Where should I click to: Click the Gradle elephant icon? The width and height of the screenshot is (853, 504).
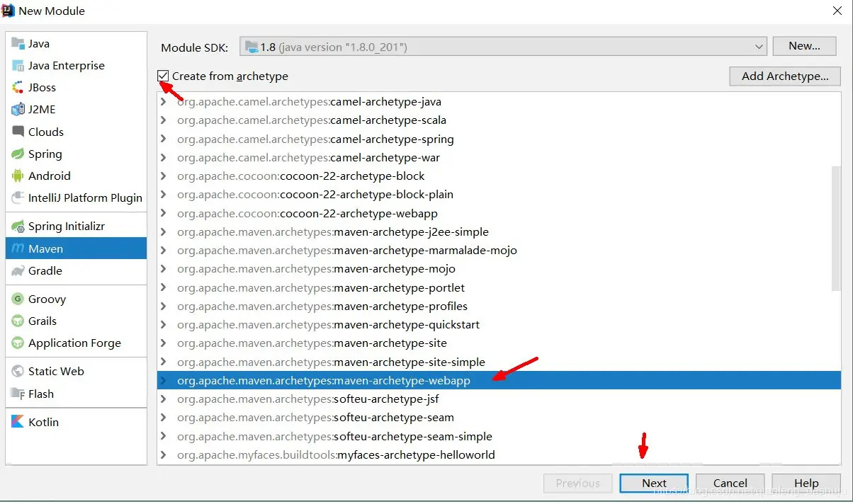click(18, 270)
